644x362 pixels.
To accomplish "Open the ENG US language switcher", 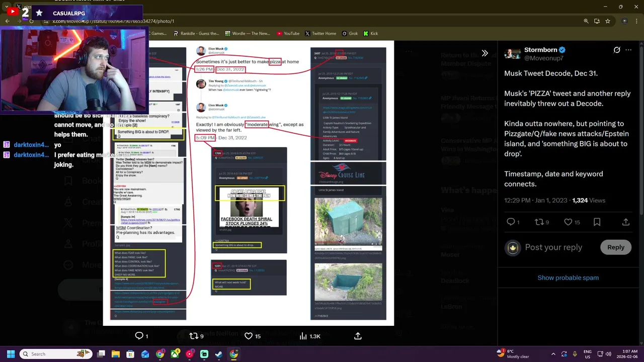I will point(588,354).
